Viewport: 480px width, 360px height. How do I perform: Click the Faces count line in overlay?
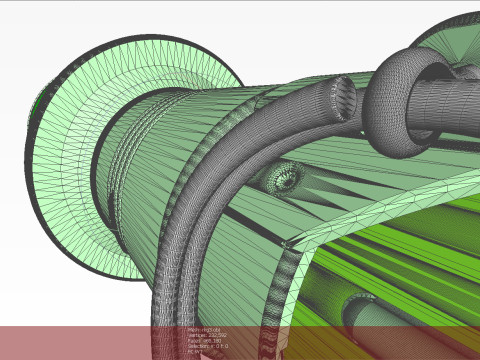(205, 341)
